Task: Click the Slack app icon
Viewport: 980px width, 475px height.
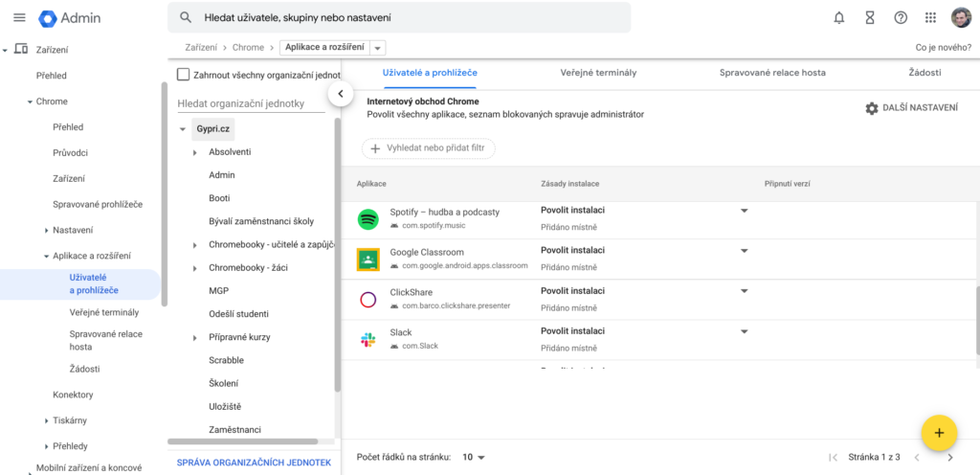Action: click(x=367, y=339)
